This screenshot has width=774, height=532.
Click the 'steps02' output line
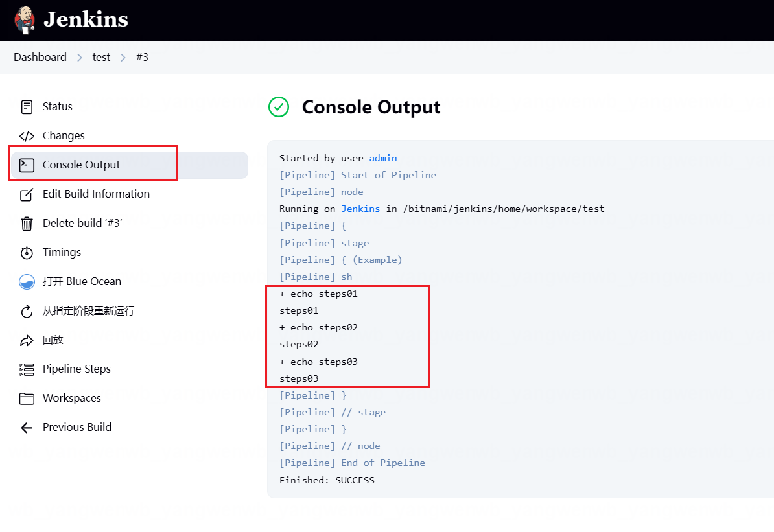pos(299,345)
